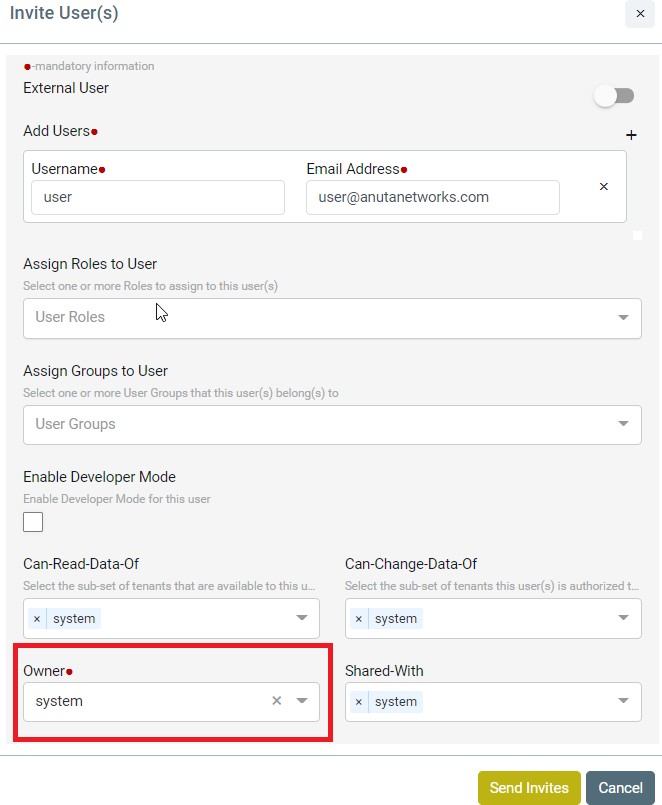Expand the Can-Read-Data-Of dropdown arrow

click(x=302, y=618)
